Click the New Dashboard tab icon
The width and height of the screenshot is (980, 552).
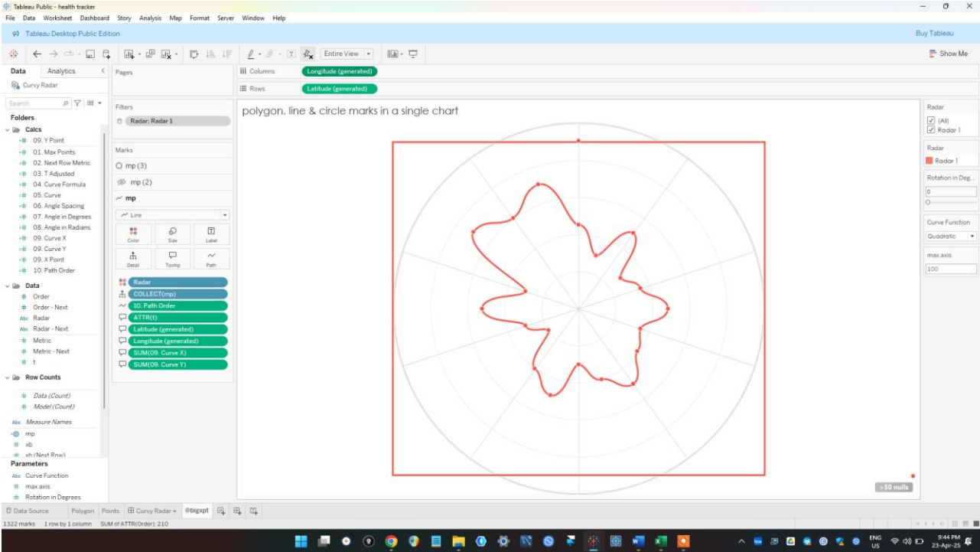pos(237,511)
